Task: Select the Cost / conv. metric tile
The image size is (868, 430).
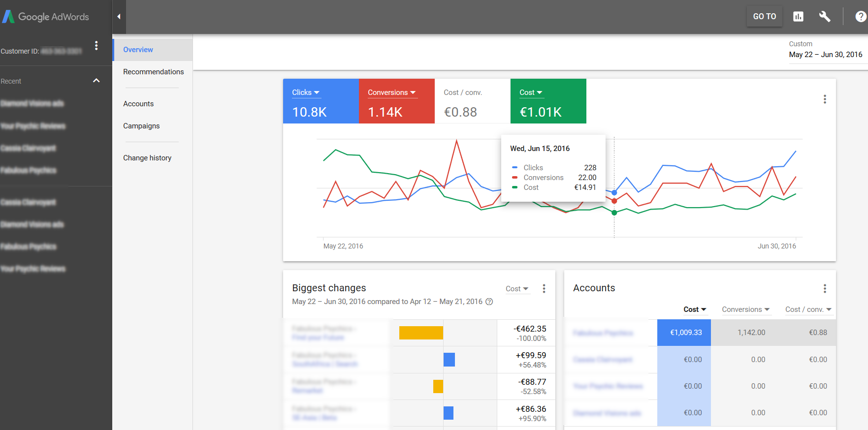Action: (x=473, y=101)
